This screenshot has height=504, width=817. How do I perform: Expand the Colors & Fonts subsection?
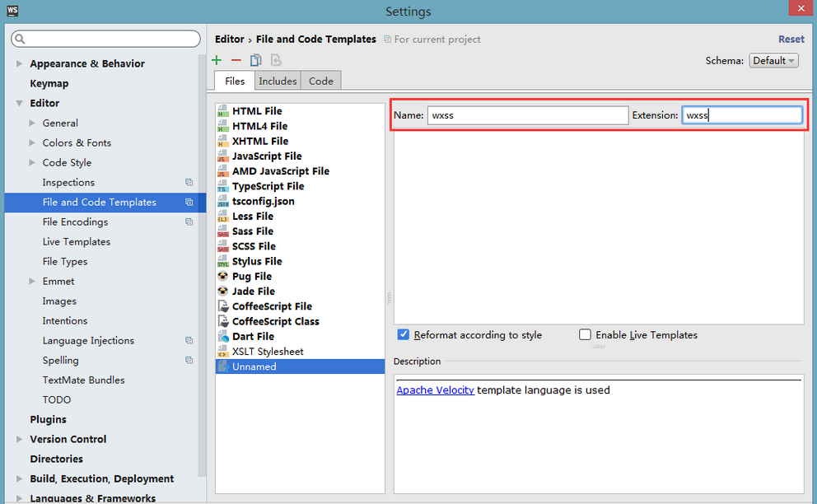point(32,142)
